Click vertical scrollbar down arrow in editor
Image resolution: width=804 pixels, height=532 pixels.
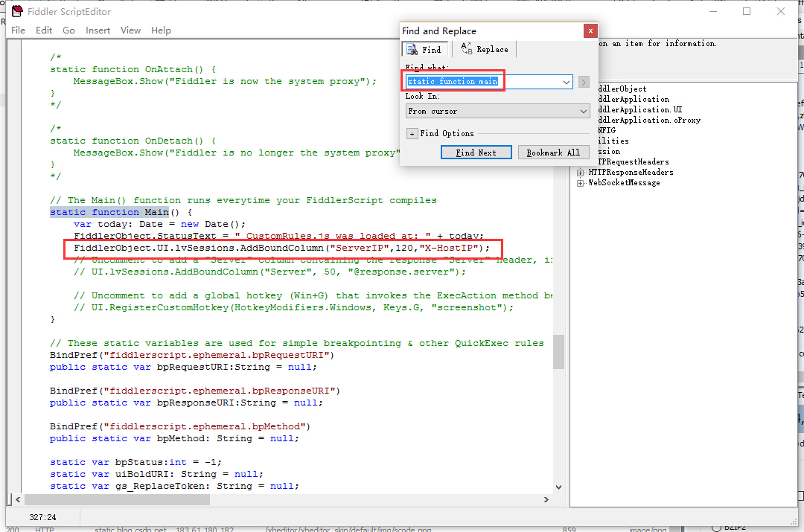click(x=559, y=487)
